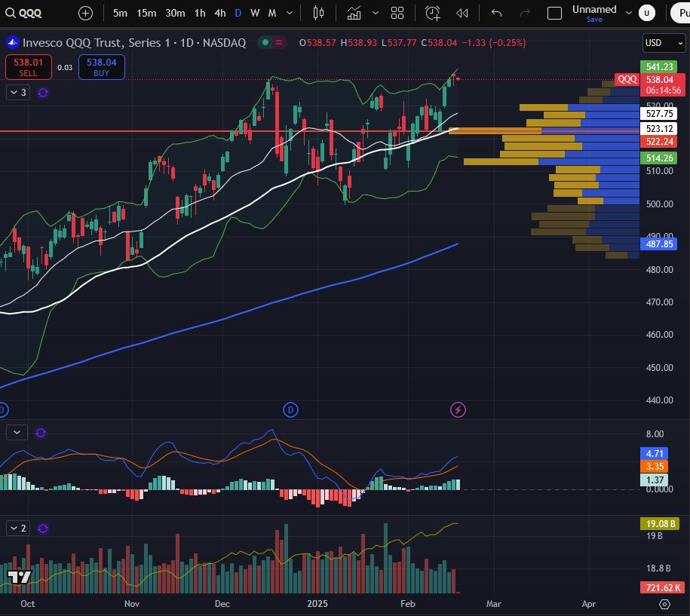Image resolution: width=690 pixels, height=616 pixels.
Task: Select the 4h interval
Action: pos(220,14)
